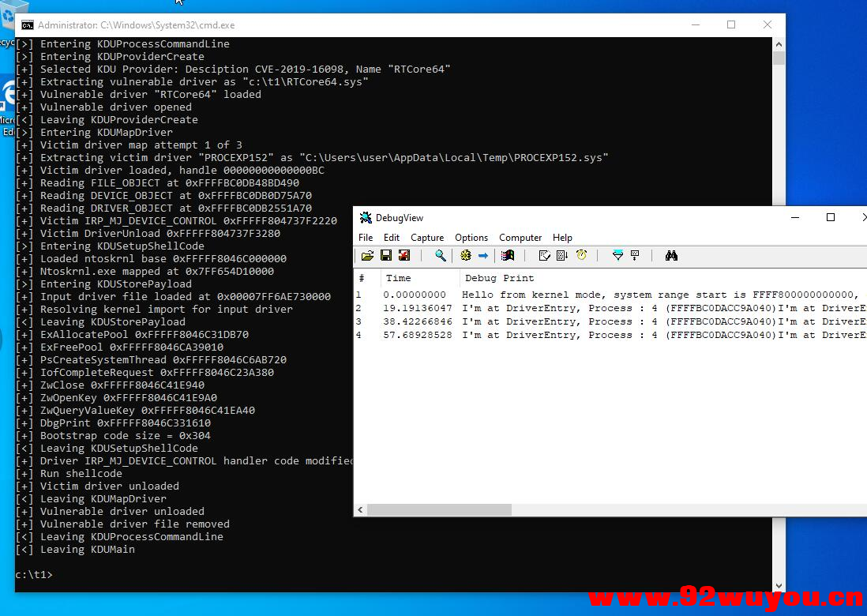867x616 pixels.
Task: Toggle Capture Kernel with the gear icon
Action: tap(464, 255)
